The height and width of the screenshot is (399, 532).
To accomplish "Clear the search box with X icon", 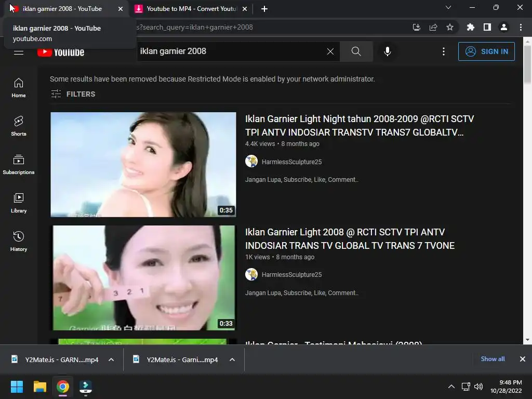I will [330, 51].
